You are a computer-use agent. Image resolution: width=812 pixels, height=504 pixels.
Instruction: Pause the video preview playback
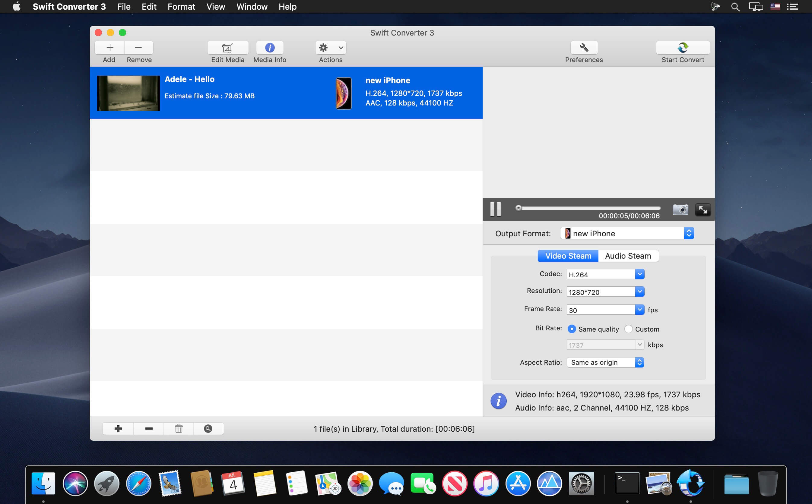point(496,209)
